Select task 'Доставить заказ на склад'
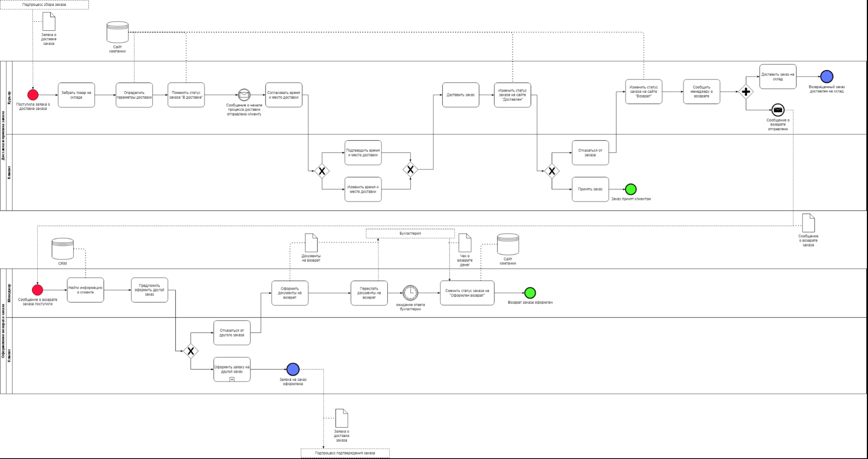Screen dimensions: 868x459 (x=778, y=77)
